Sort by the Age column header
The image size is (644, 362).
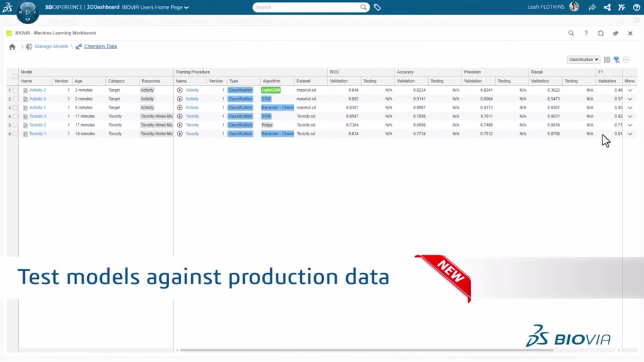[89, 81]
